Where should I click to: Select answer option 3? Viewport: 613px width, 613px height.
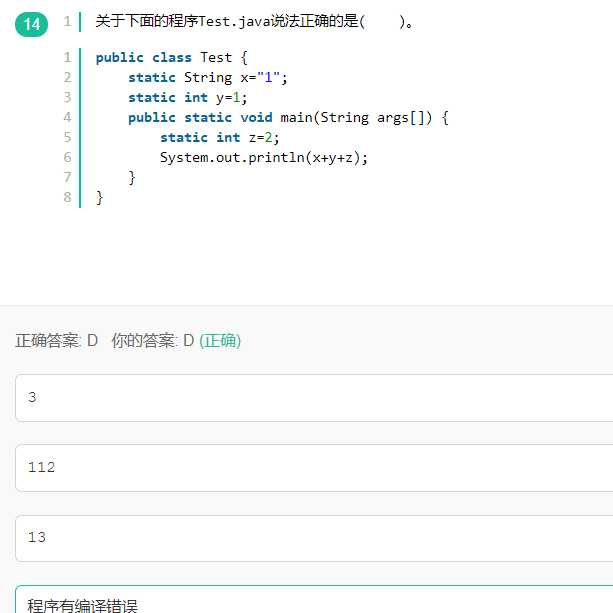(x=314, y=398)
